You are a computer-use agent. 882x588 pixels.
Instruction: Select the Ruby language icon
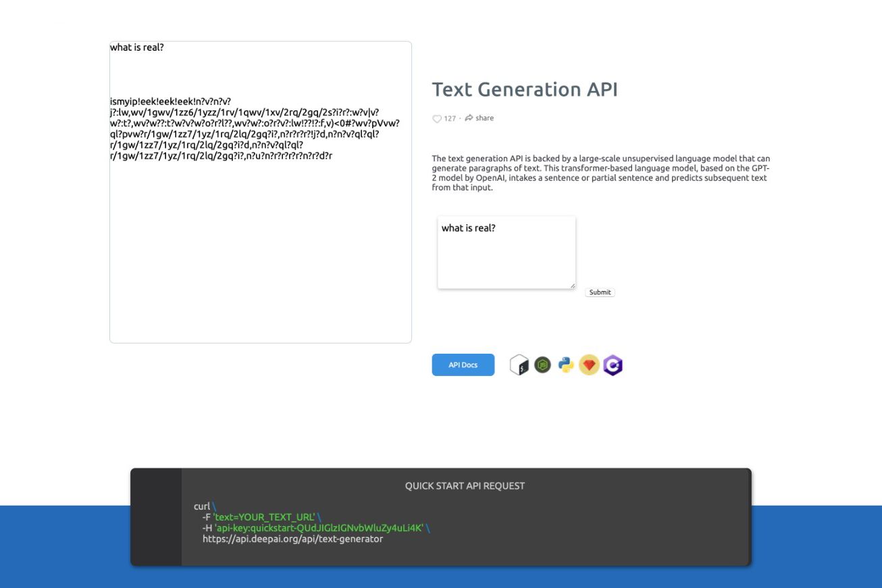[x=590, y=365]
